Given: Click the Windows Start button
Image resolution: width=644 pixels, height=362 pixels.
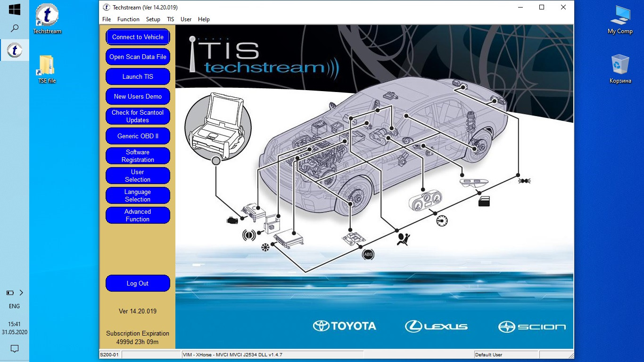Looking at the screenshot, I should click(14, 8).
